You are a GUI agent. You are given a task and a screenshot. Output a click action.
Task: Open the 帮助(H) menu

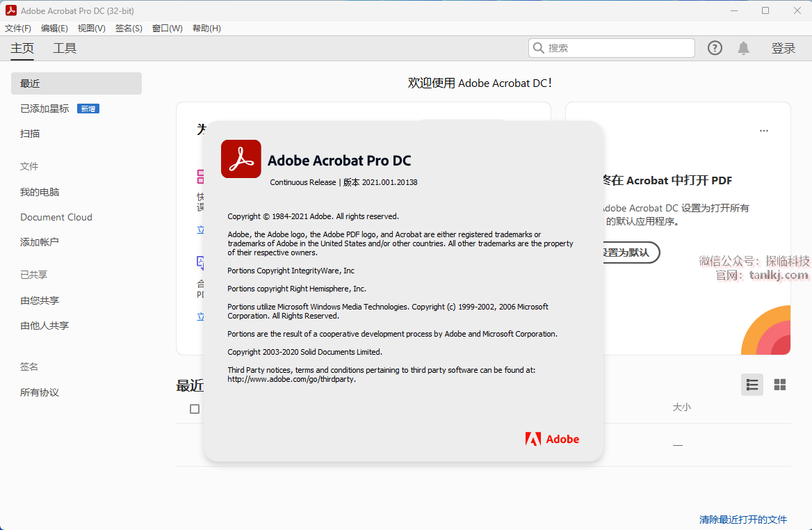206,28
